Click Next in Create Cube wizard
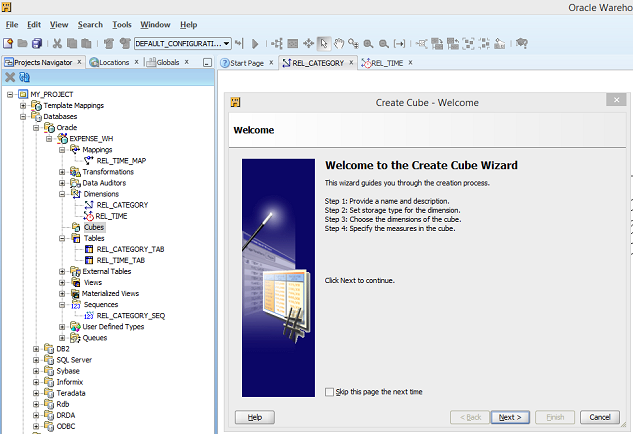Image resolution: width=633 pixels, height=434 pixels. click(510, 417)
